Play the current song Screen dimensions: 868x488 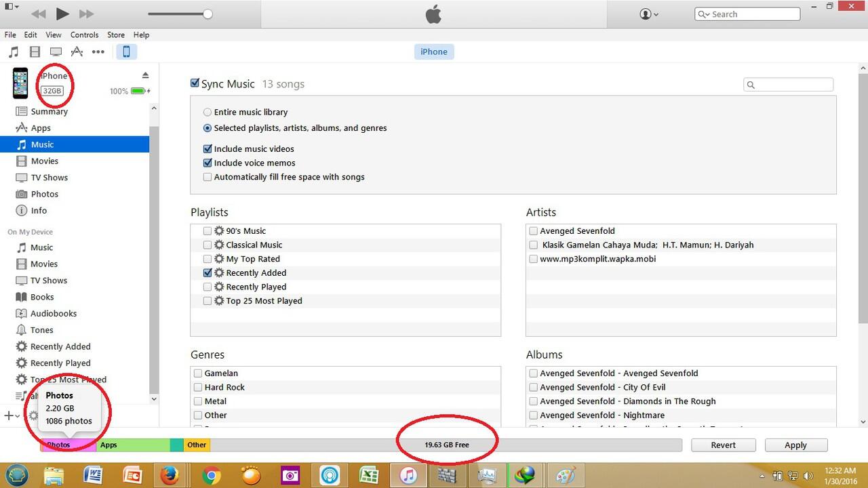[x=62, y=14]
